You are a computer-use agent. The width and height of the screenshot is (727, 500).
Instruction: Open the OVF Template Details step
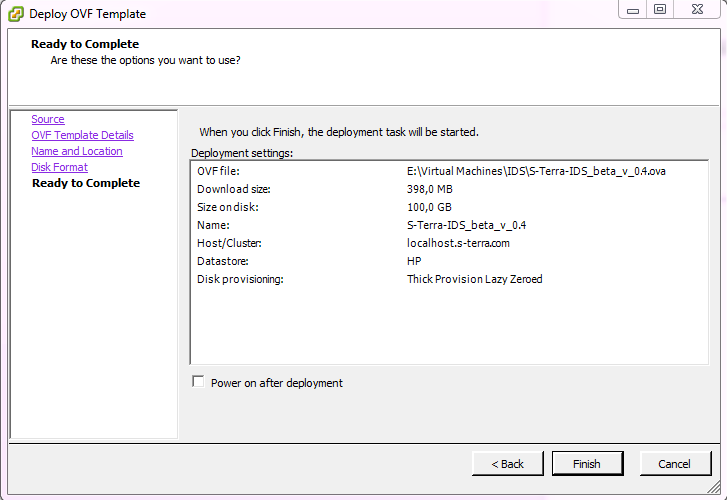(x=83, y=135)
